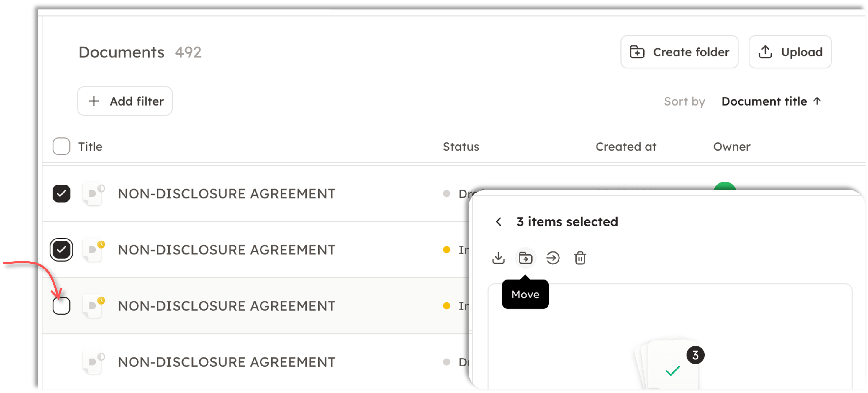Screen dimensions: 868x393
Task: Check the third Non-Disclosure Agreement checkbox
Action: (61, 306)
